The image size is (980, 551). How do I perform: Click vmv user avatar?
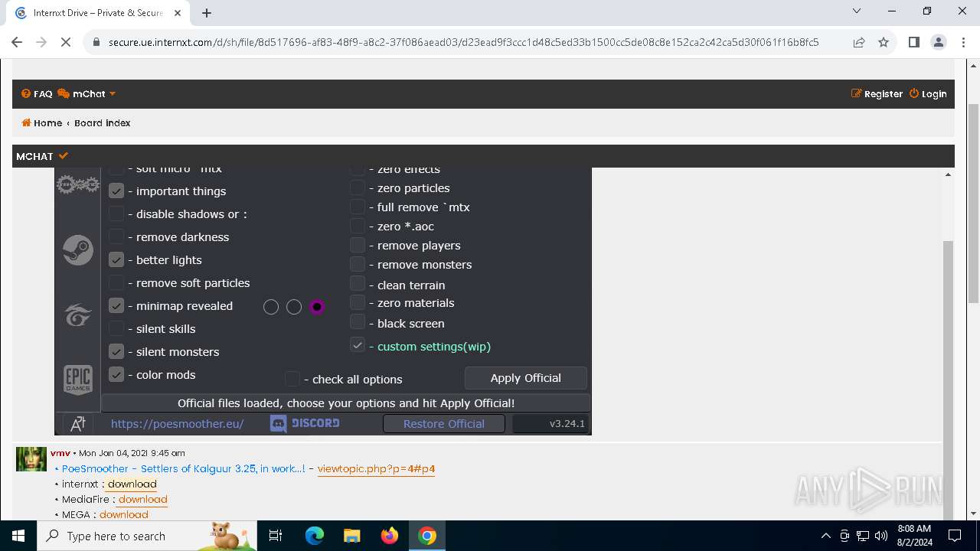tap(31, 459)
